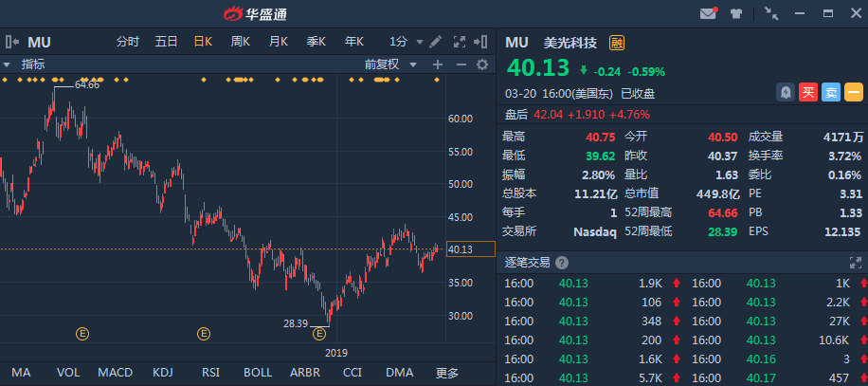The width and height of the screenshot is (868, 386).
Task: Open the skin theme shirt icon
Action: coord(735,14)
